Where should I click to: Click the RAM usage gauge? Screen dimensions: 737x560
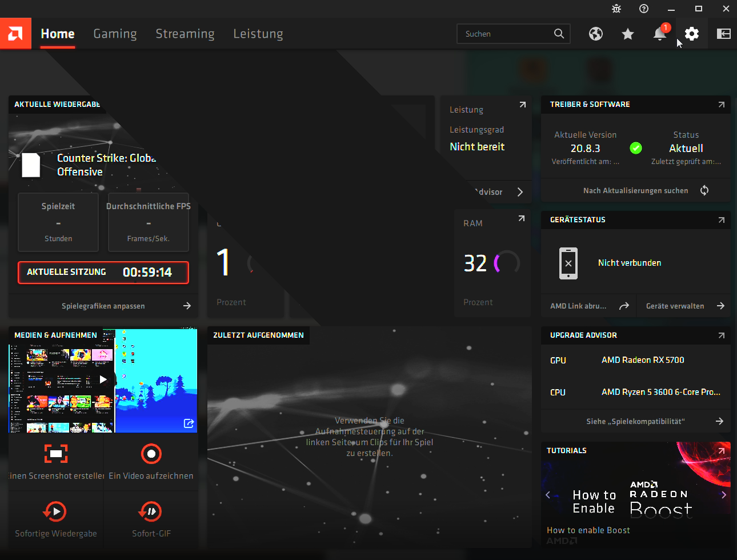click(x=507, y=263)
